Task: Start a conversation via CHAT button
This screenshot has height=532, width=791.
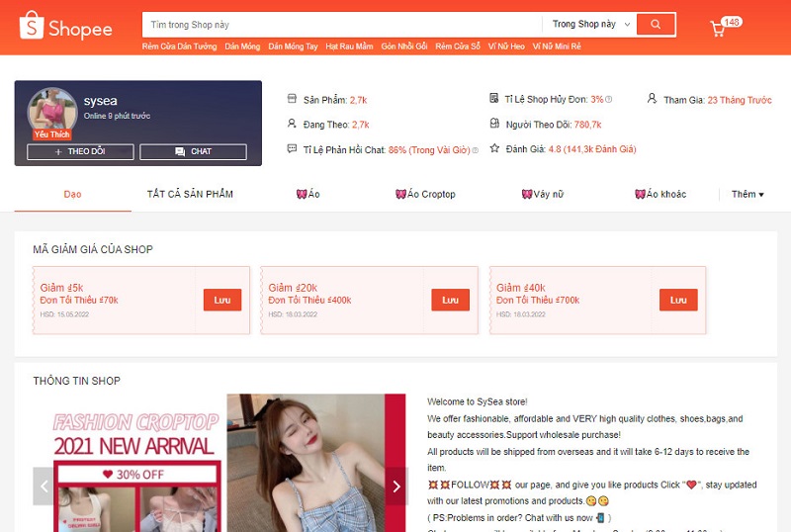Action: (193, 152)
